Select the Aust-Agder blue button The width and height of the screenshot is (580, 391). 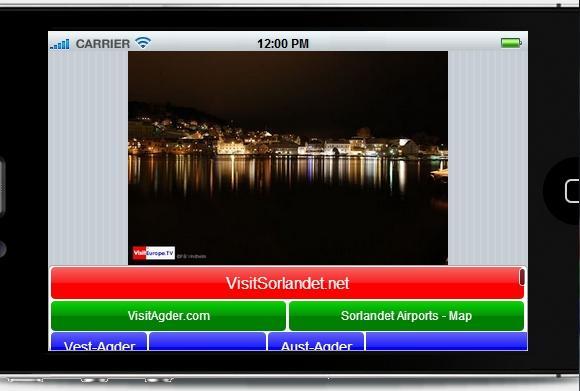click(x=316, y=341)
